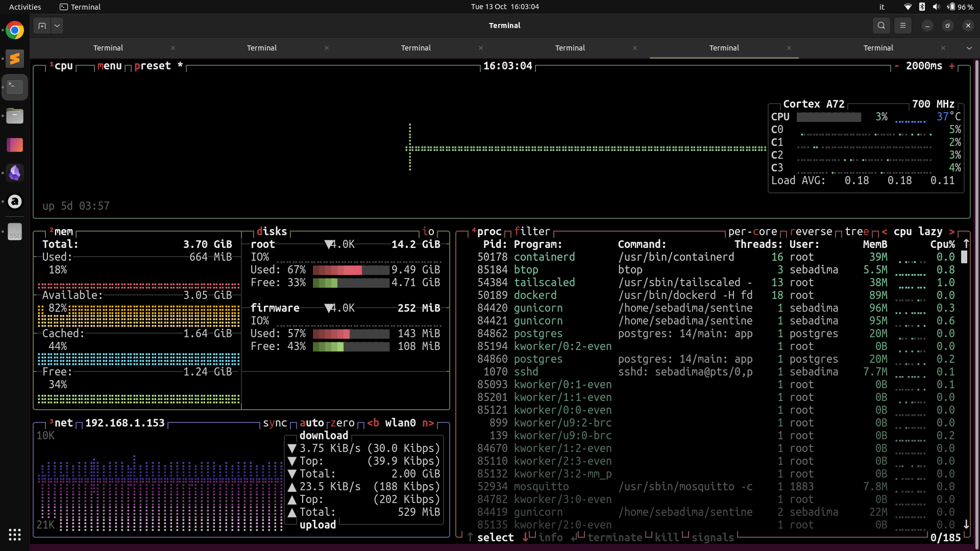Toggle reverse process sorting

coord(811,232)
